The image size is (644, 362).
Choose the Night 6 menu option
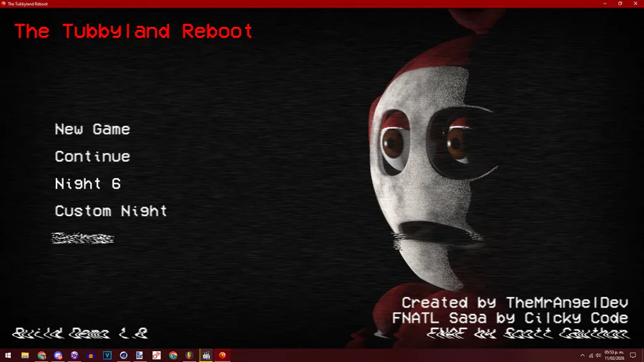(x=87, y=183)
